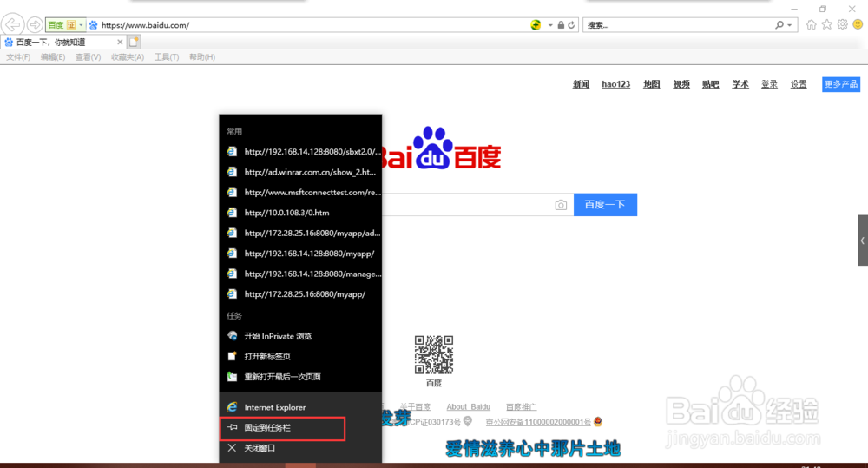The height and width of the screenshot is (468, 868).
Task: Close the 百度一下 tab with its X
Action: (120, 42)
